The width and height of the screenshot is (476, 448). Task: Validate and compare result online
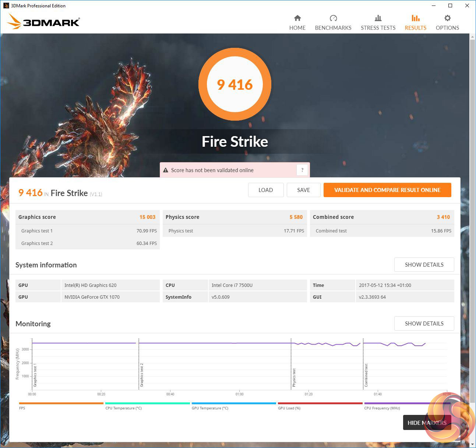pyautogui.click(x=387, y=190)
